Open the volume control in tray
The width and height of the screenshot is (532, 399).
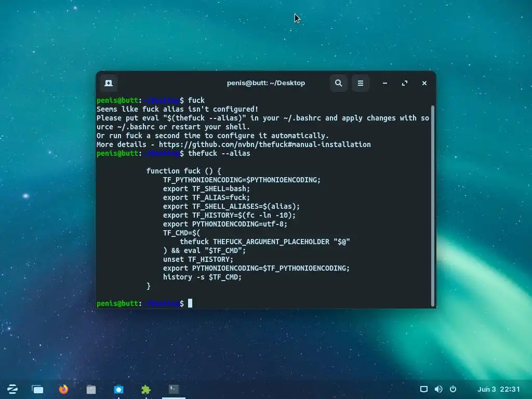click(438, 389)
